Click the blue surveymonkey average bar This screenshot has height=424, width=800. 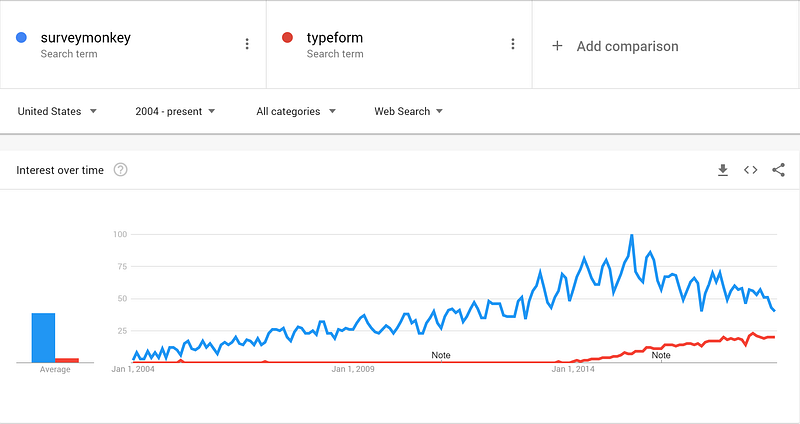tap(43, 338)
